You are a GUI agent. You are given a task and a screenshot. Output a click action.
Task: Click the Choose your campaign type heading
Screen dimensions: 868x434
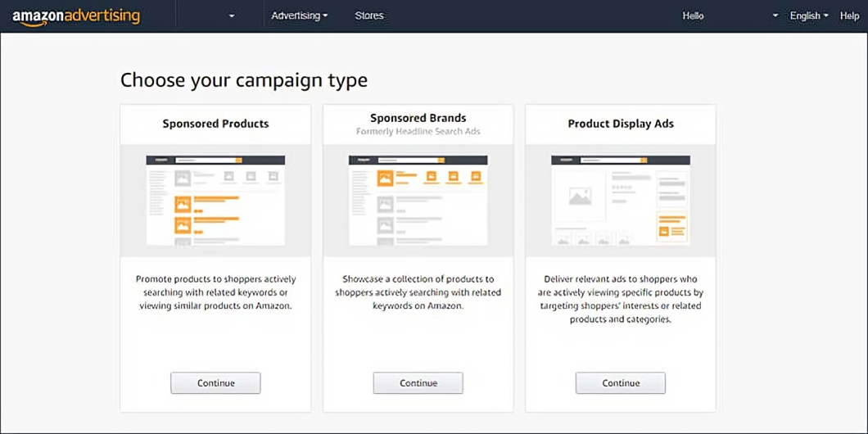(x=243, y=80)
